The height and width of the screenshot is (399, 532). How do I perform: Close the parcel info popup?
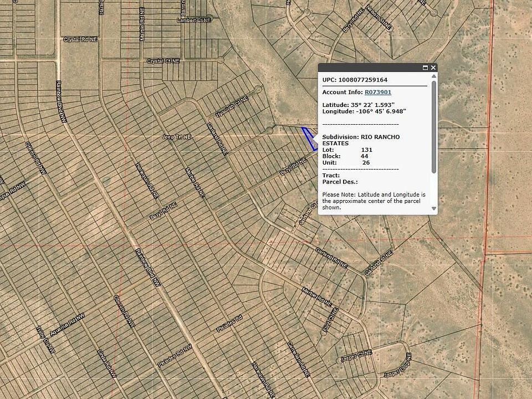433,68
